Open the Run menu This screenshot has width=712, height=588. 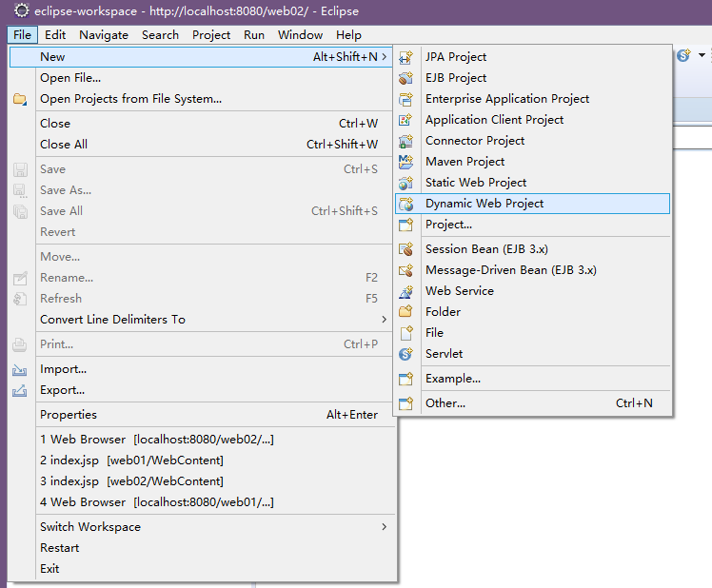tap(254, 35)
